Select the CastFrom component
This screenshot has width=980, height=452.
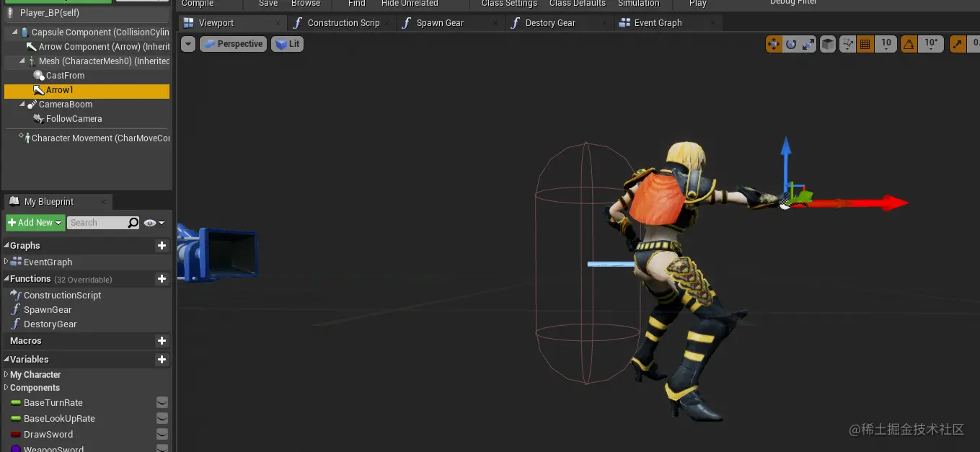coord(87,76)
